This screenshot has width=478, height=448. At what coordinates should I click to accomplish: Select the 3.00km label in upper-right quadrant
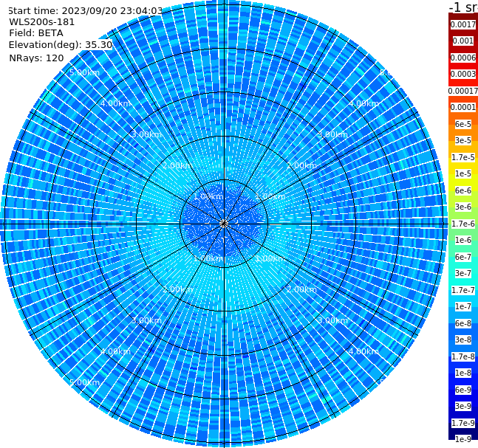[333, 134]
